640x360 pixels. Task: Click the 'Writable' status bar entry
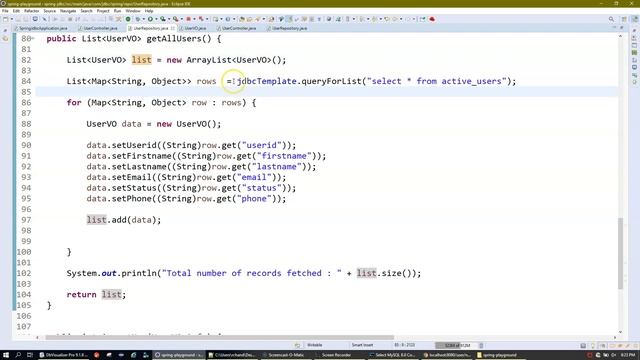314,345
